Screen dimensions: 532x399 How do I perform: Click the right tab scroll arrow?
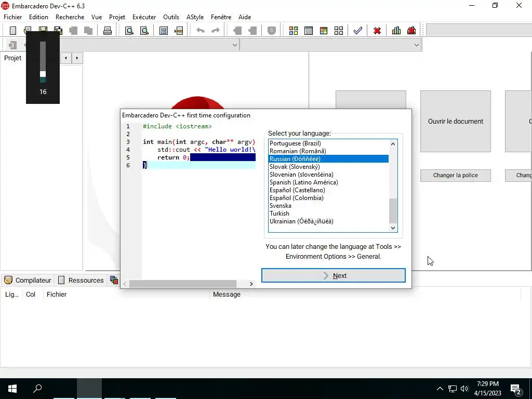click(x=77, y=58)
